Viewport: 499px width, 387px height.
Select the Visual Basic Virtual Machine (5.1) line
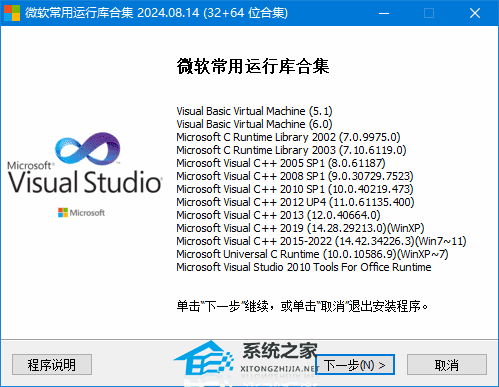coord(254,111)
